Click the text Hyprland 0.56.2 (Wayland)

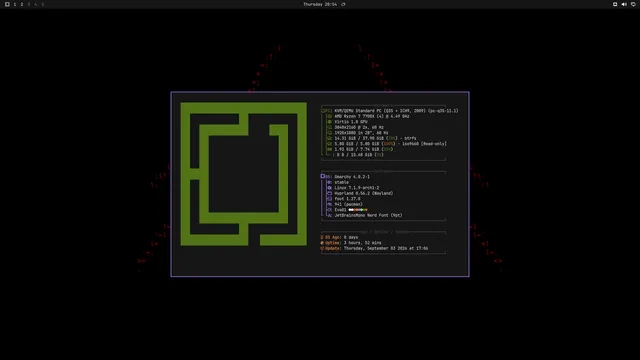pos(364,193)
